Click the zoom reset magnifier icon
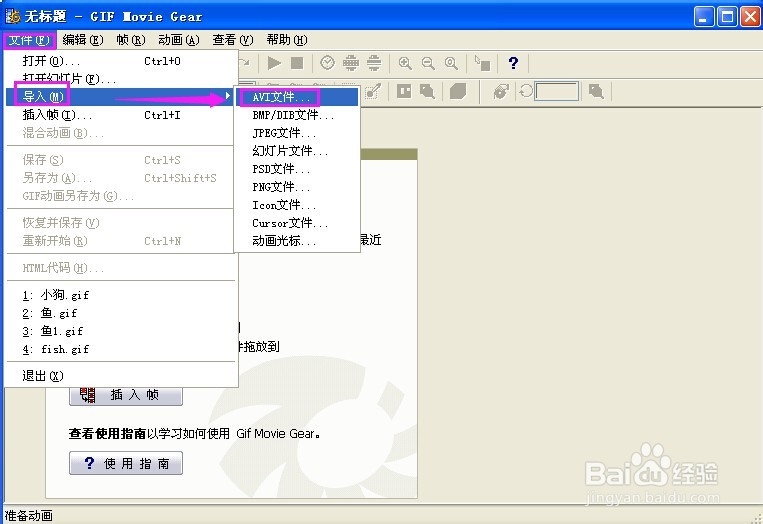The image size is (763, 524). point(451,63)
